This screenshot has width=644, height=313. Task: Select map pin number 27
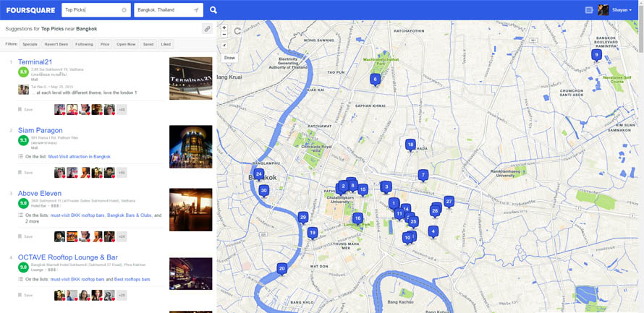pos(449,202)
